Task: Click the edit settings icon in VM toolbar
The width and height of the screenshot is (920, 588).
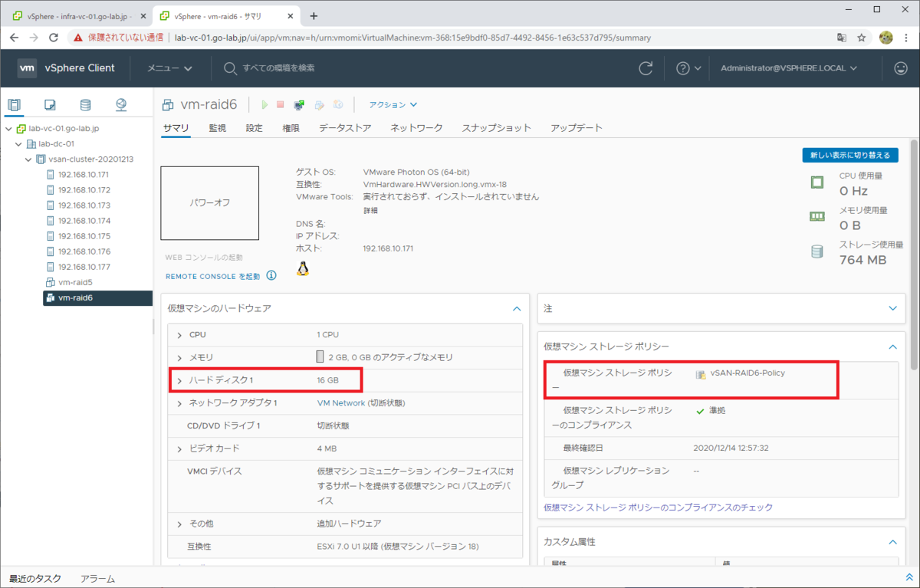Action: [x=319, y=104]
